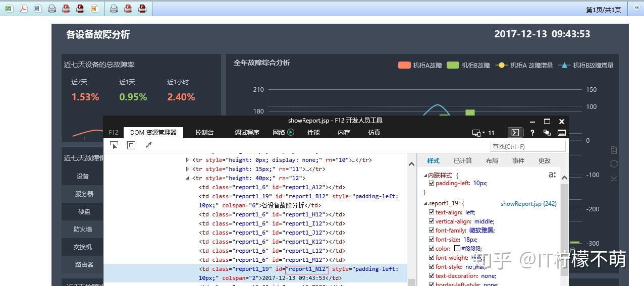Click the Word export icon
This screenshot has height=286, width=644.
pyautogui.click(x=37, y=9)
